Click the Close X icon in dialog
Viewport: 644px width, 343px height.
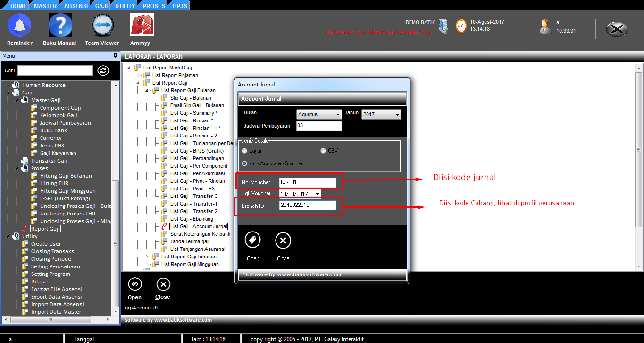pos(283,240)
